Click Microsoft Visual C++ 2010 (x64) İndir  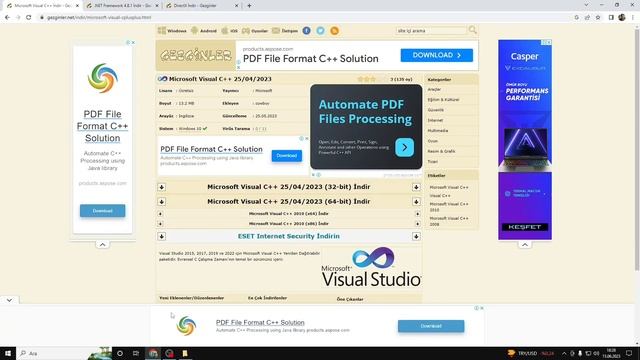pyautogui.click(x=289, y=213)
